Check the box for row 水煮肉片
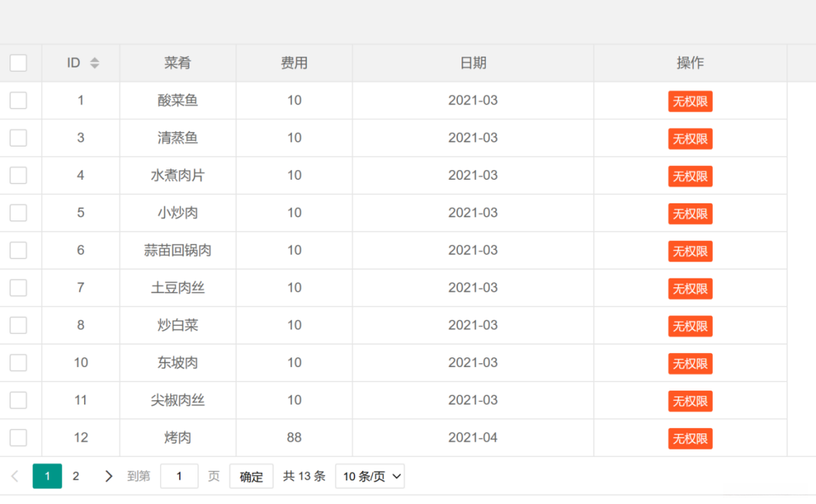816x504 pixels. 18,175
